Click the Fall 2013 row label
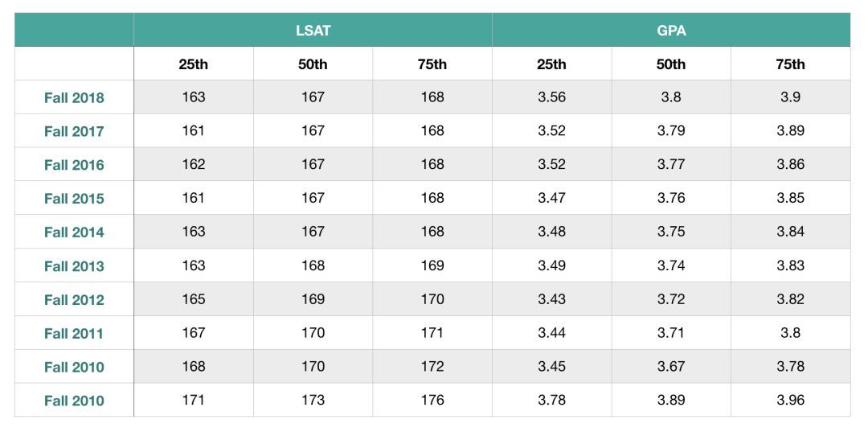868x436 pixels. pyautogui.click(x=74, y=266)
